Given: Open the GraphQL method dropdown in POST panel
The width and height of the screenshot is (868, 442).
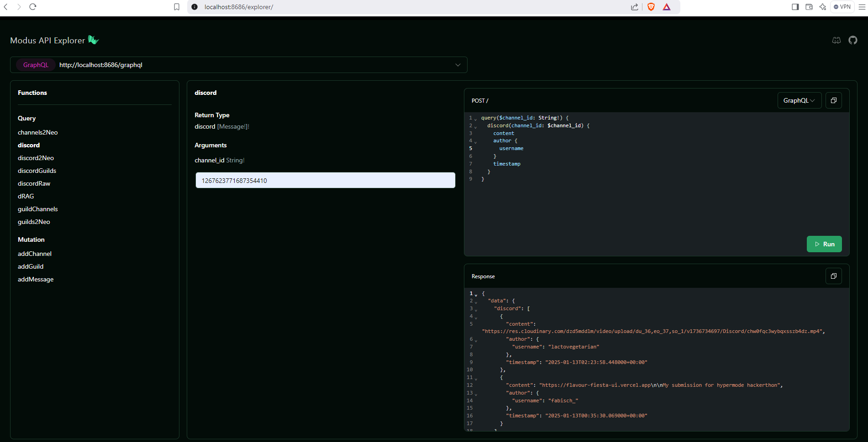Looking at the screenshot, I should pos(799,100).
